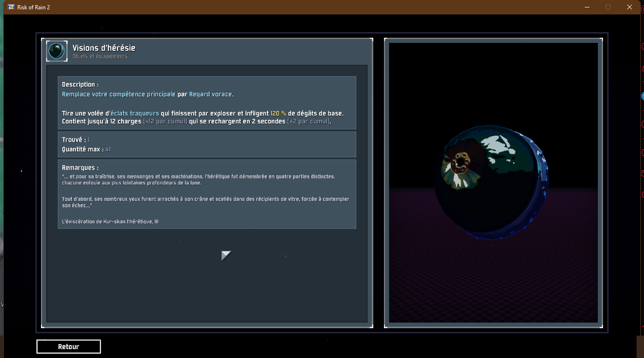Select the highlighted "Regard vorace" skill name
The width and height of the screenshot is (644, 358).
(210, 94)
